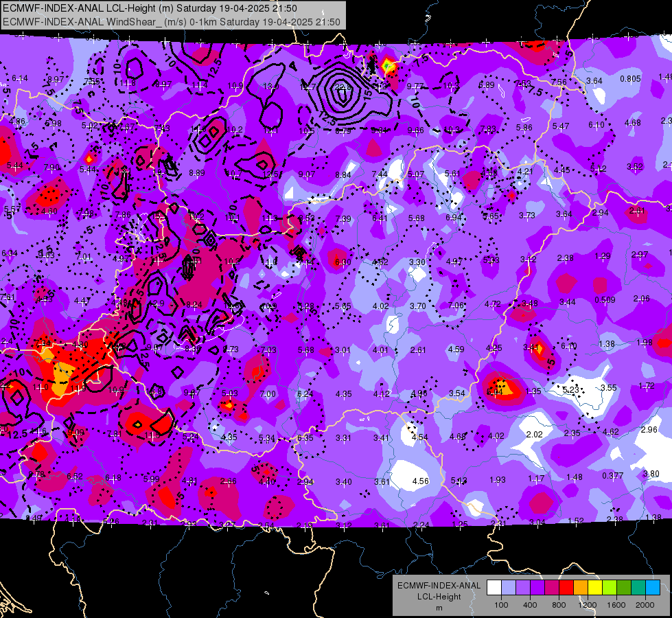Click the grid value 0.377
Viewport: 672px width, 618px height.
(612, 475)
